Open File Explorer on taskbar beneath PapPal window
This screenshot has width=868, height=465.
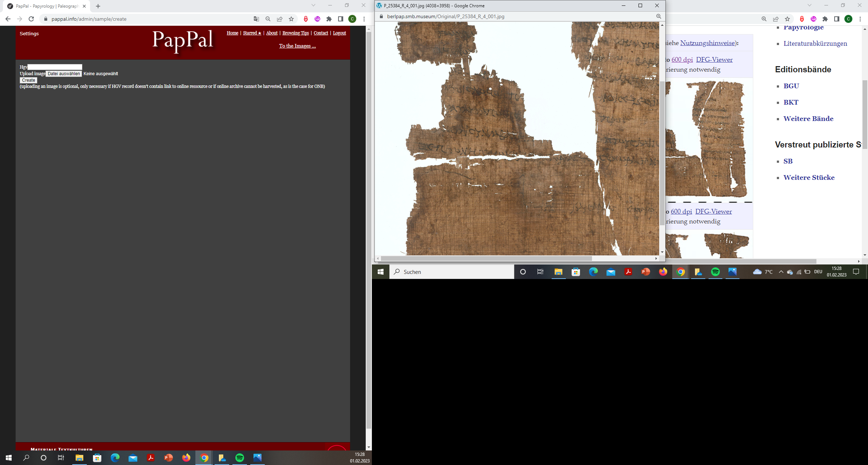click(79, 458)
